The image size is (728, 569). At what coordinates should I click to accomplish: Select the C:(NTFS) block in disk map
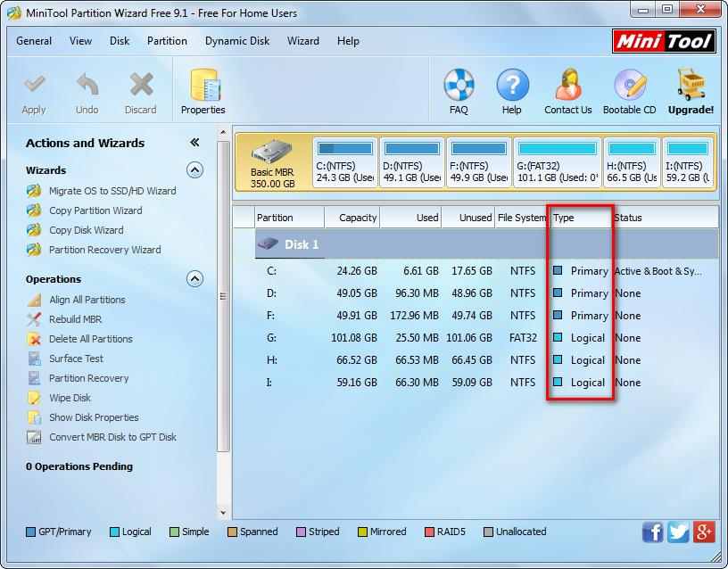click(x=345, y=162)
